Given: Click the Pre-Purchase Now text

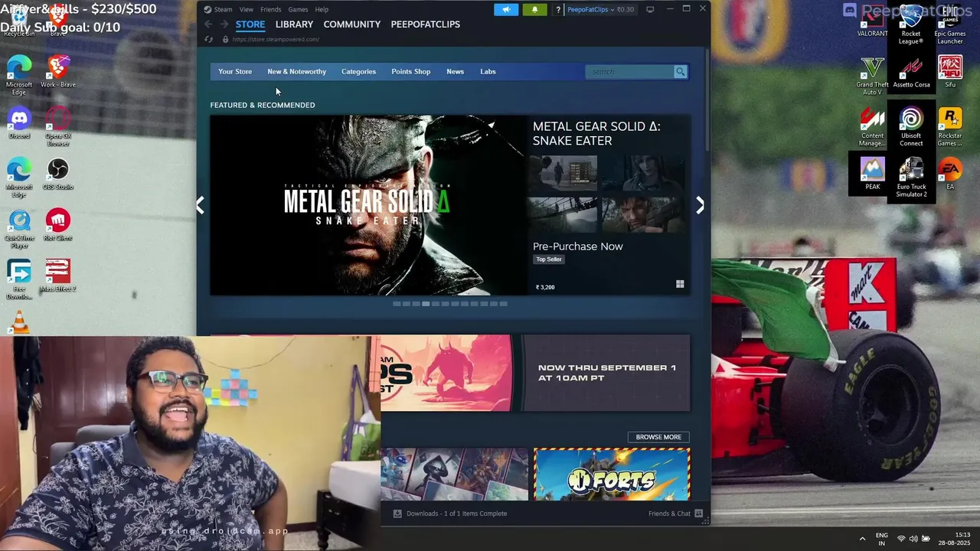Looking at the screenshot, I should 578,246.
